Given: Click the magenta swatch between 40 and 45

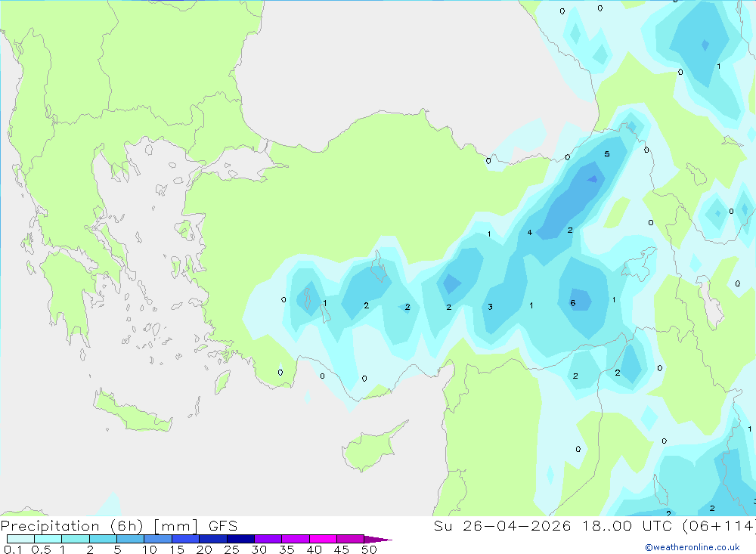Looking at the screenshot, I should pyautogui.click(x=323, y=539).
